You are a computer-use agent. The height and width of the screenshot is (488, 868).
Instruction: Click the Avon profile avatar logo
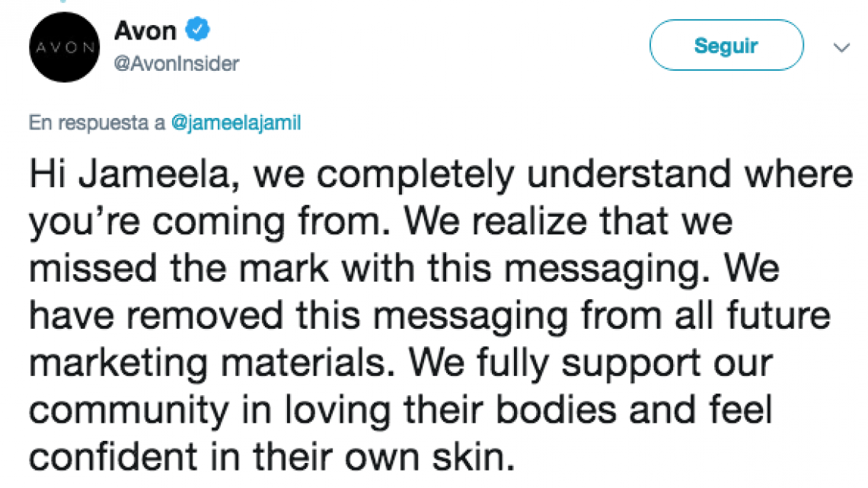(65, 47)
